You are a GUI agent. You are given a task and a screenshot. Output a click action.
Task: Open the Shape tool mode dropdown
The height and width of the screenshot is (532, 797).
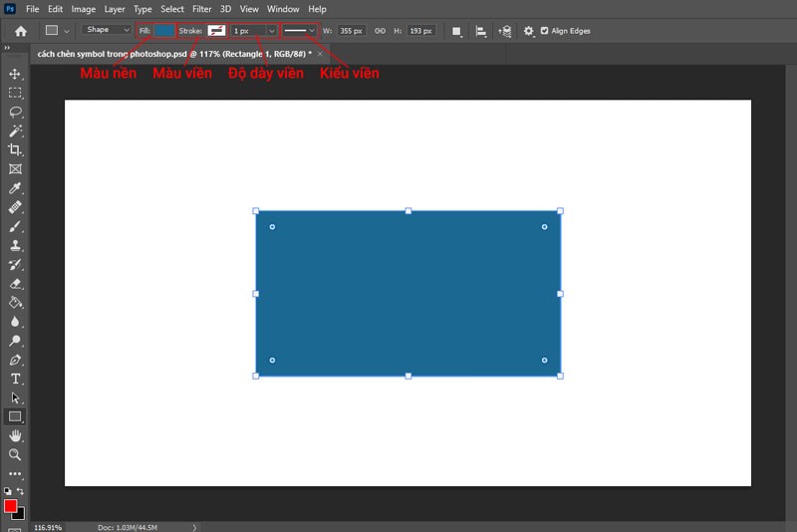107,31
